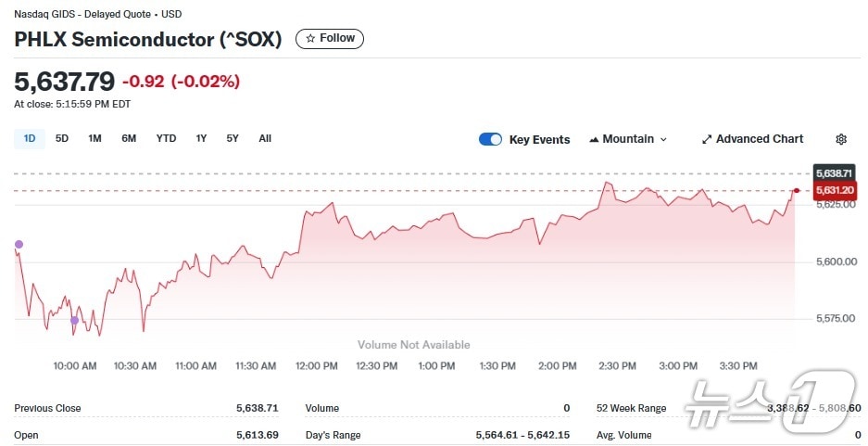The height and width of the screenshot is (446, 868).
Task: Toggle the Key Events switch off
Action: [x=490, y=139]
